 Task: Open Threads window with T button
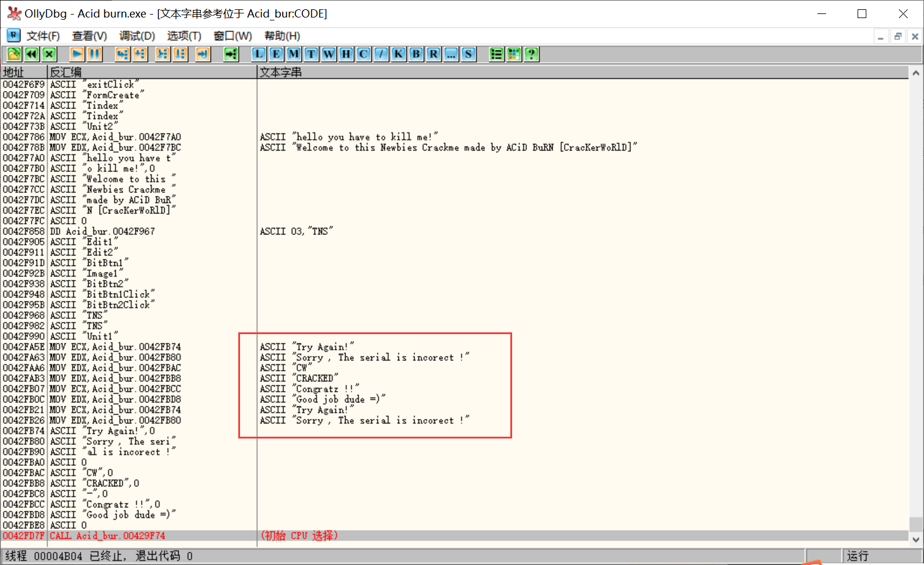311,54
